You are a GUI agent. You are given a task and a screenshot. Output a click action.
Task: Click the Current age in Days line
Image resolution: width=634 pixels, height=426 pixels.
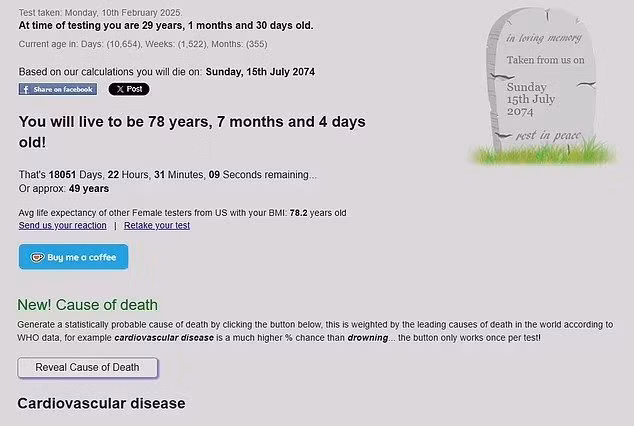[143, 44]
